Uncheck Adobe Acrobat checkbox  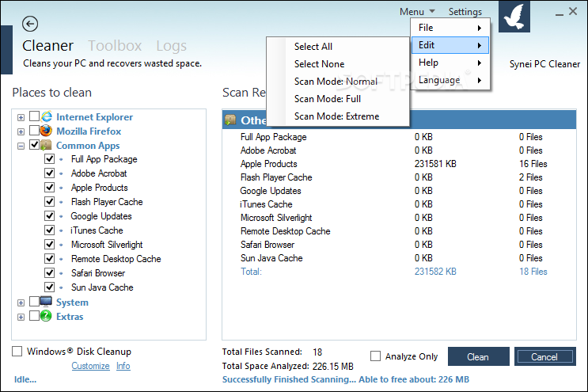pos(50,173)
